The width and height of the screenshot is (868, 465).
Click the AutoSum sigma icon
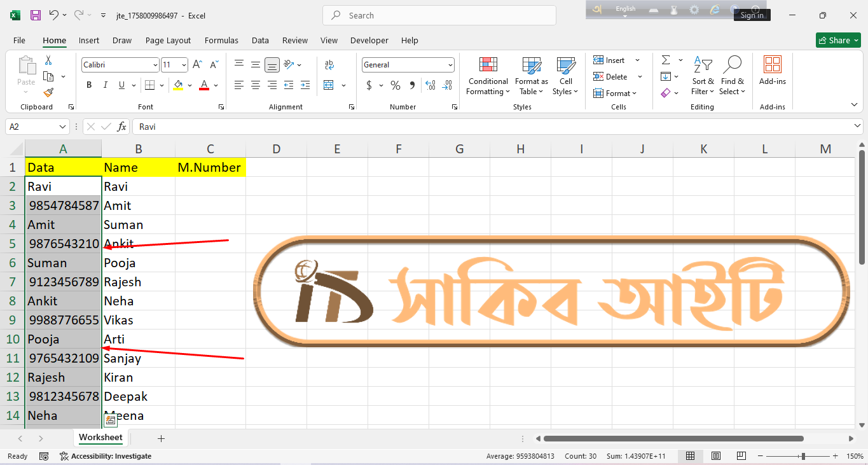[666, 60]
